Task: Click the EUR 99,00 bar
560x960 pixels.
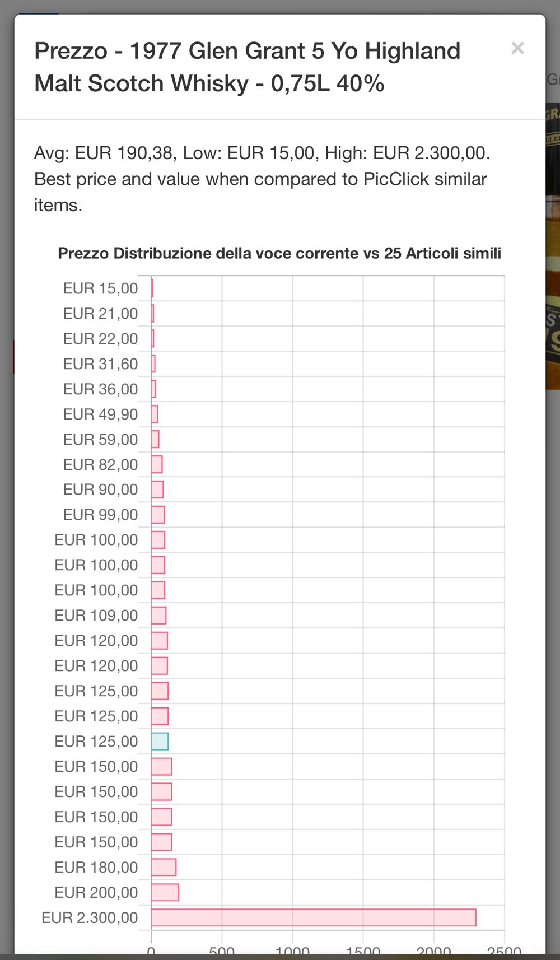Action: (x=158, y=514)
